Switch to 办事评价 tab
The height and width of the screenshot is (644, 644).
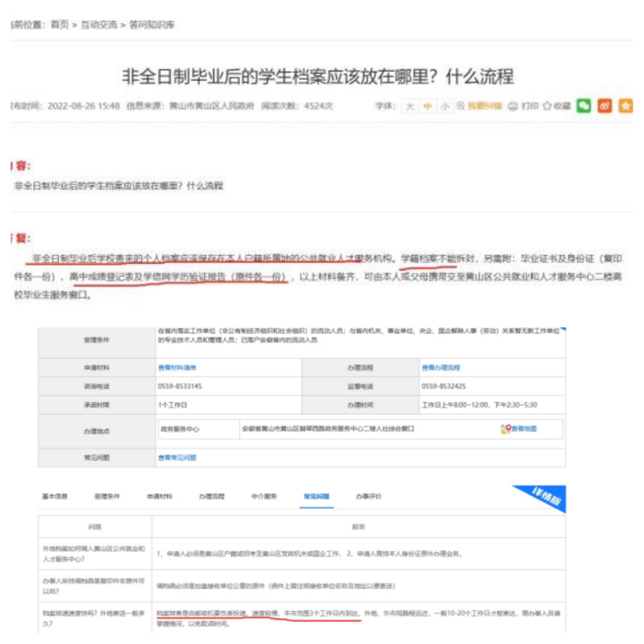click(369, 496)
